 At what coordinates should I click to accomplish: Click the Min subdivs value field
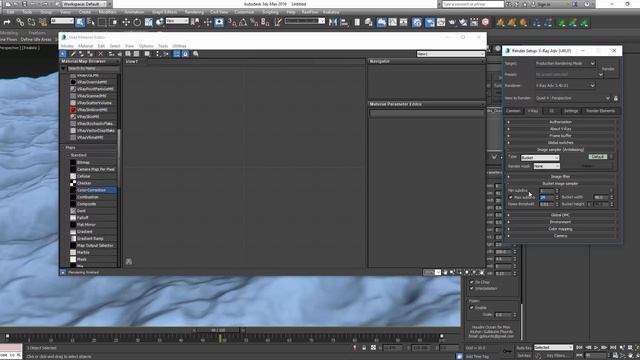[x=547, y=191]
